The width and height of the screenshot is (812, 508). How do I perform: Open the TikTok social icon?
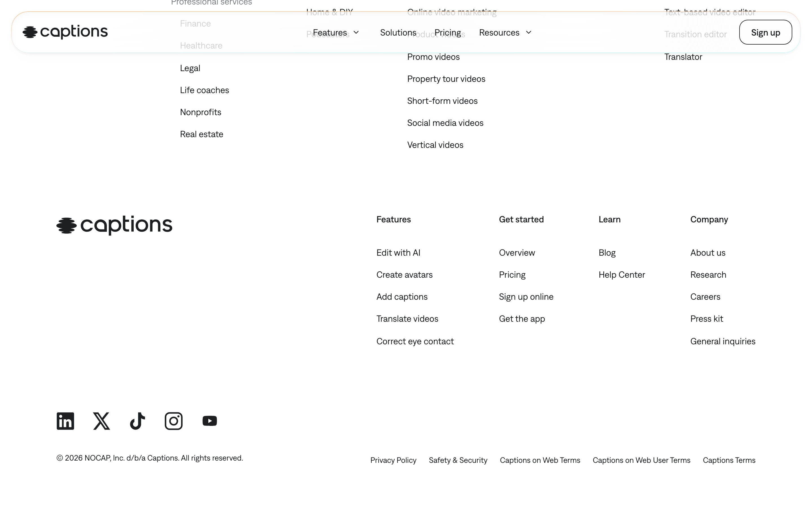[137, 421]
